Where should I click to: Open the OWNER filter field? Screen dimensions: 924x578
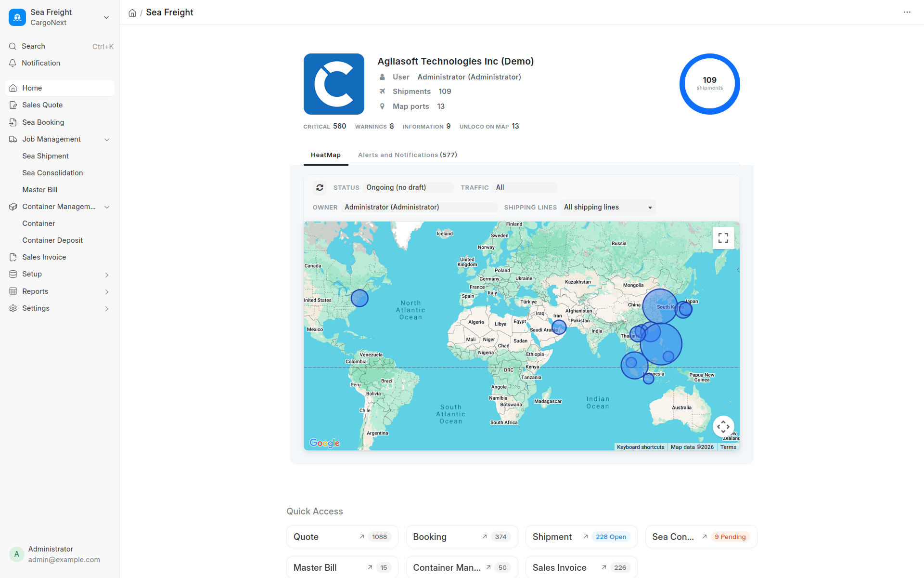pyautogui.click(x=419, y=207)
